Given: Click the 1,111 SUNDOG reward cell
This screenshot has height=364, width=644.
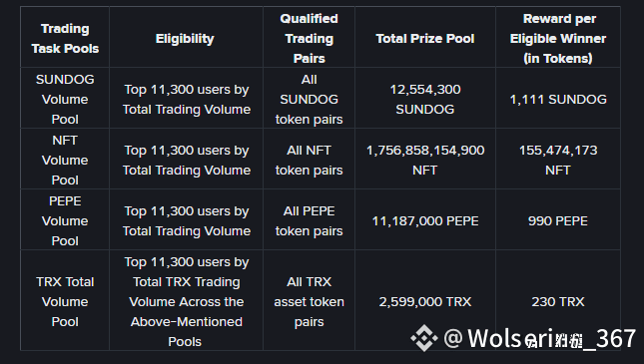Looking at the screenshot, I should pos(558,100).
